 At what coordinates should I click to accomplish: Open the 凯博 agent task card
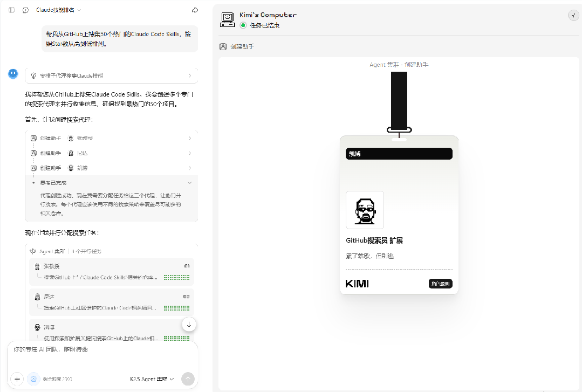pos(111,330)
